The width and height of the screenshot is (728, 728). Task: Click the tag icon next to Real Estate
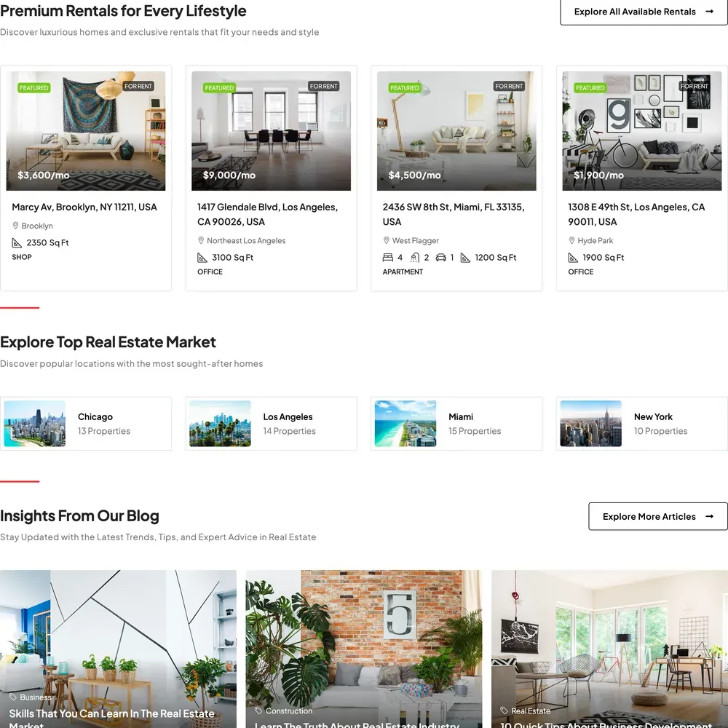coord(505,711)
